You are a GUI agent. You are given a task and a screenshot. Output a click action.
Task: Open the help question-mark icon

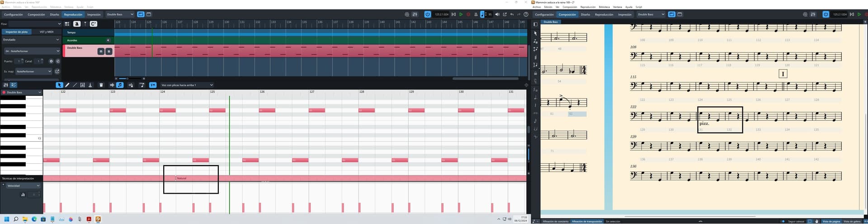point(526,14)
